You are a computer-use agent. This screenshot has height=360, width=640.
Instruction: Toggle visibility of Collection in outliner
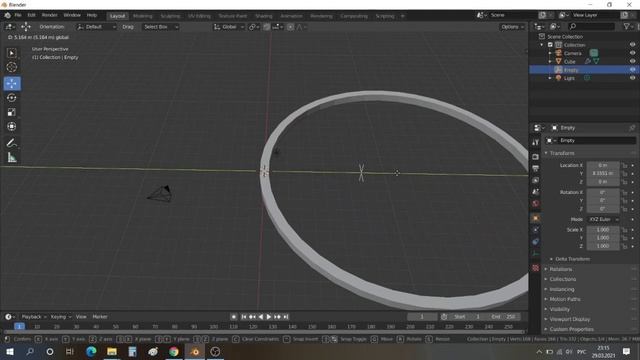point(632,45)
